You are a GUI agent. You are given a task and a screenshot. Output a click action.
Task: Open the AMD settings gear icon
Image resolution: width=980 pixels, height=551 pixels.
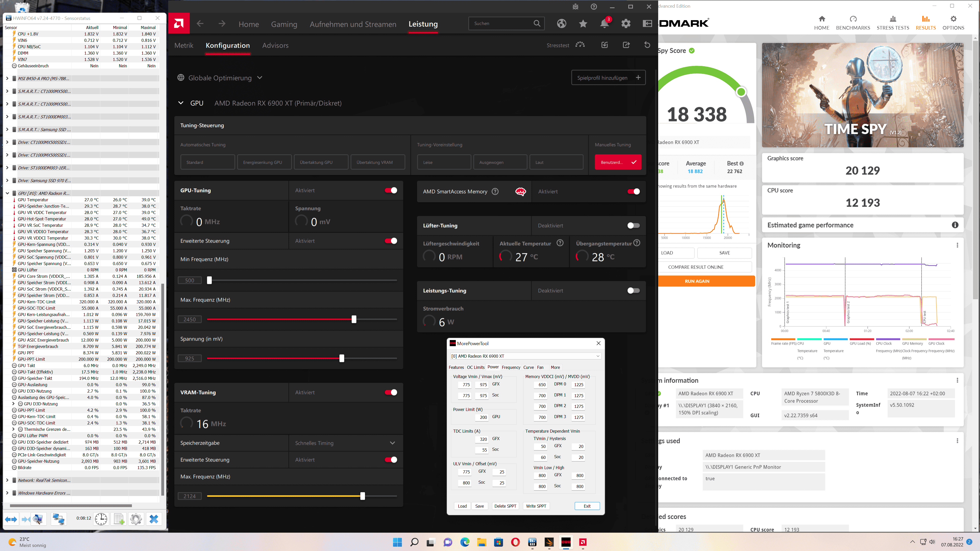[x=626, y=23]
